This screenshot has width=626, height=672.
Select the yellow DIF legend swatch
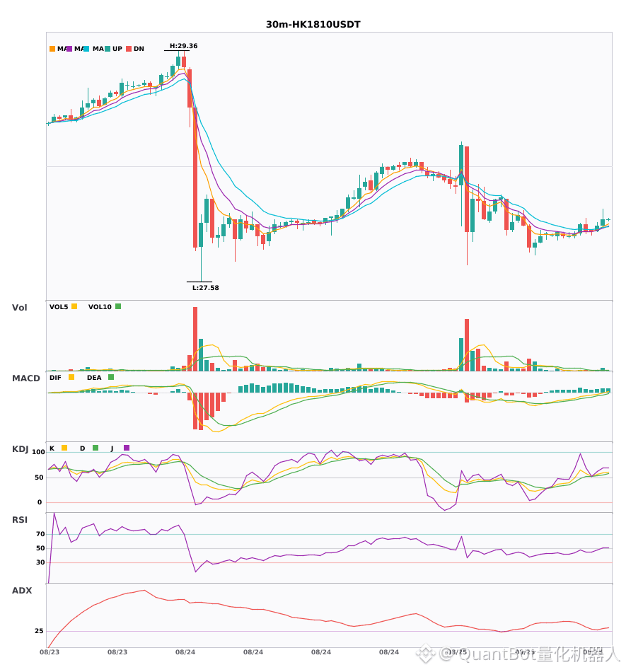[x=71, y=377]
